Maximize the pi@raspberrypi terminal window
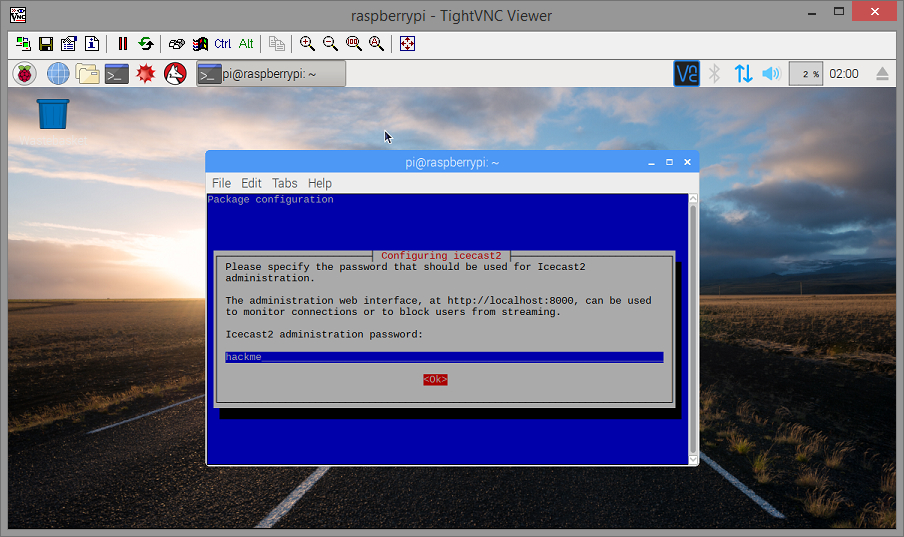Screen dimensions: 904x537 point(669,163)
